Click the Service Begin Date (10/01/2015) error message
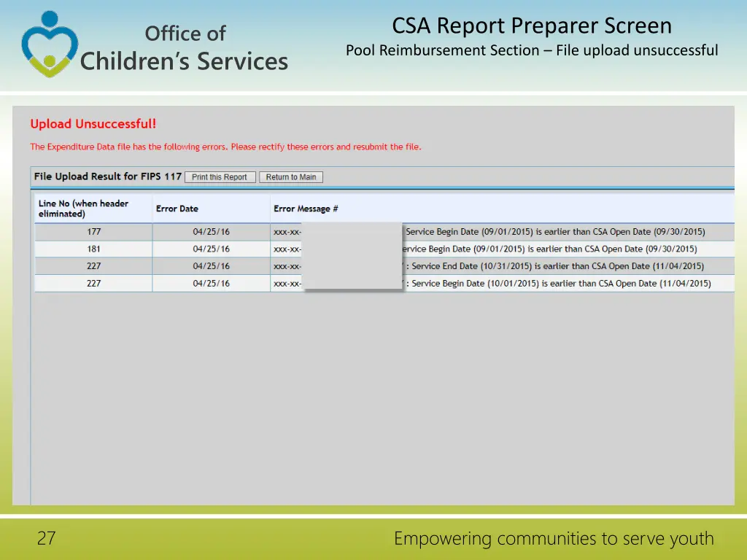 pyautogui.click(x=560, y=284)
